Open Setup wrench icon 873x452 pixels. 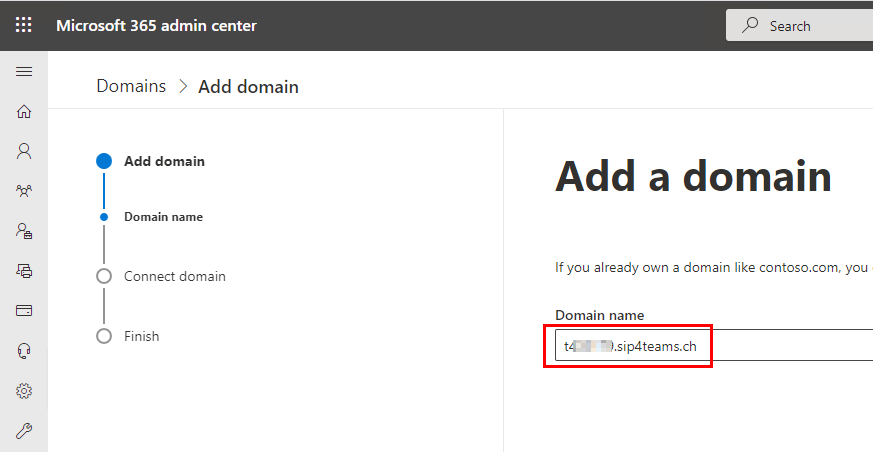pyautogui.click(x=24, y=430)
